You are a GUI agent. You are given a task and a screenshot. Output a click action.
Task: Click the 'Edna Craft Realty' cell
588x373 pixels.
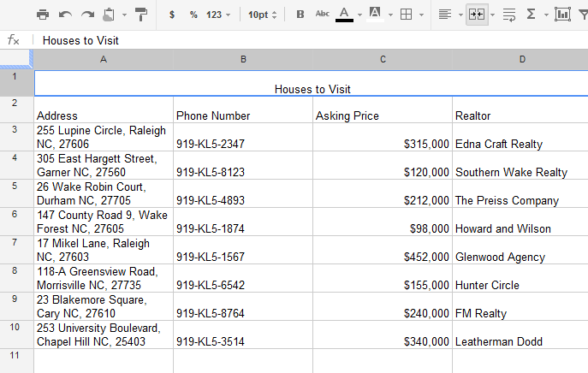[520, 137]
